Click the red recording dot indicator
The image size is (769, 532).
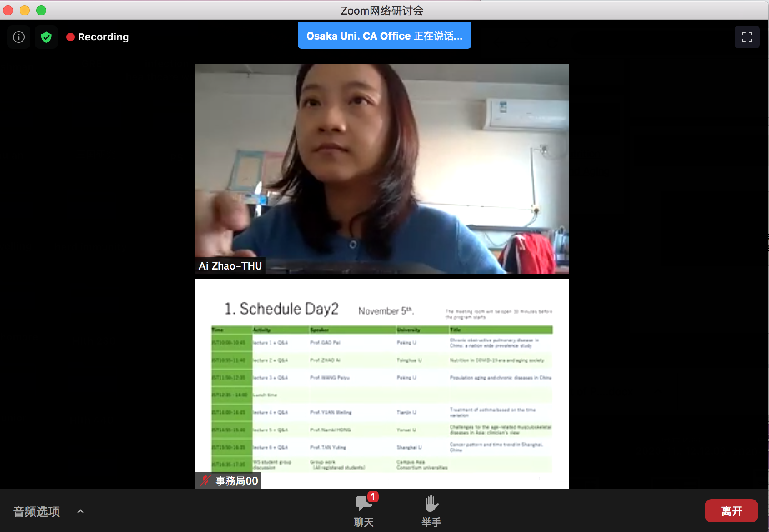(70, 37)
